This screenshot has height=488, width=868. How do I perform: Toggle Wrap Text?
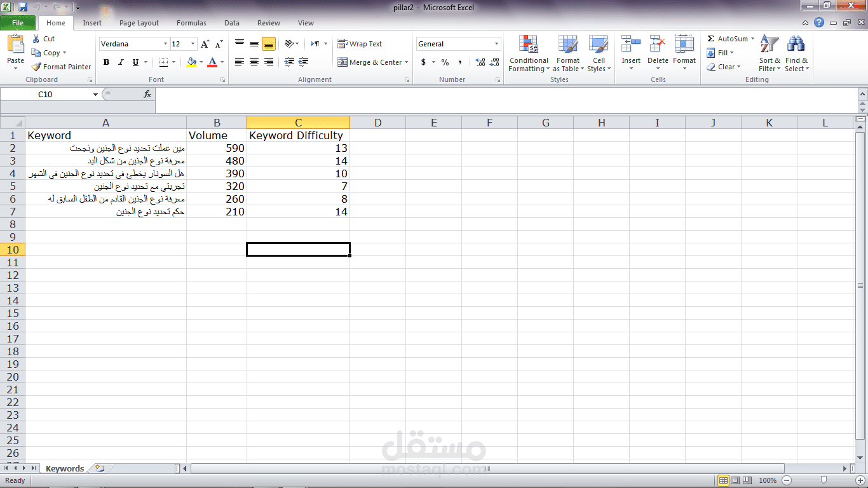(x=360, y=44)
